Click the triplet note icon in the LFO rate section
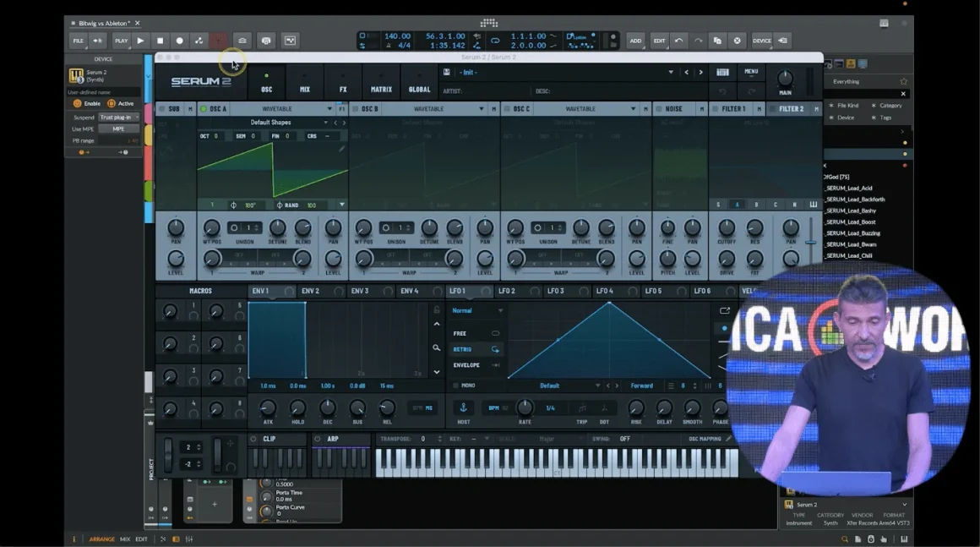Image resolution: width=980 pixels, height=547 pixels. click(x=582, y=408)
